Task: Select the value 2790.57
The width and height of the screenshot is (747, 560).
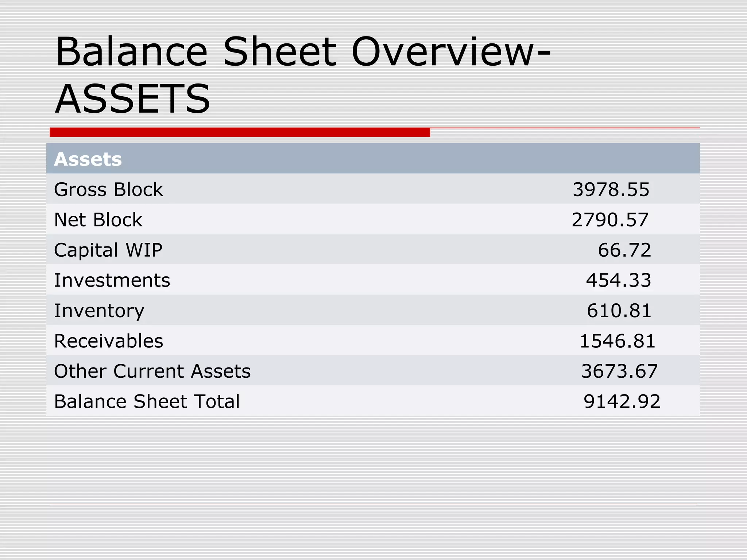Action: click(610, 220)
